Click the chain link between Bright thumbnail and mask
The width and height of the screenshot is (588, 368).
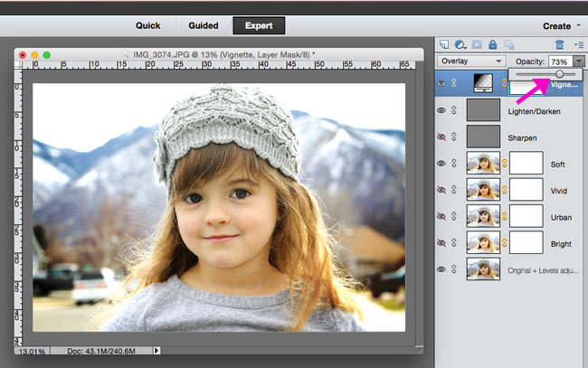click(x=505, y=242)
